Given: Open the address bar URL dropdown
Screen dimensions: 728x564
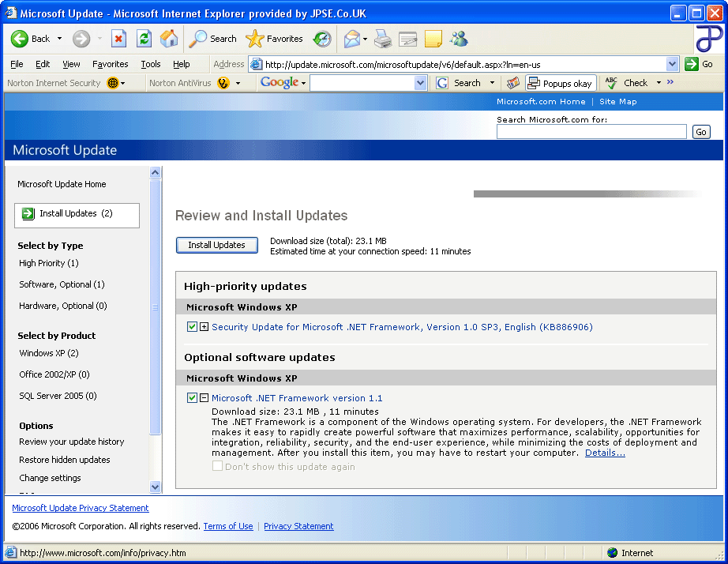Looking at the screenshot, I should 672,64.
